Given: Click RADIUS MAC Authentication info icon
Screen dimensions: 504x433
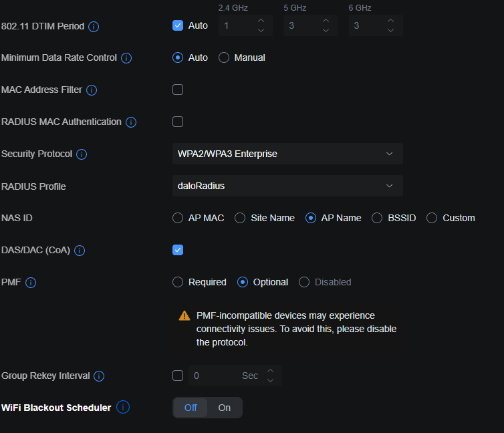Looking at the screenshot, I should (x=131, y=122).
